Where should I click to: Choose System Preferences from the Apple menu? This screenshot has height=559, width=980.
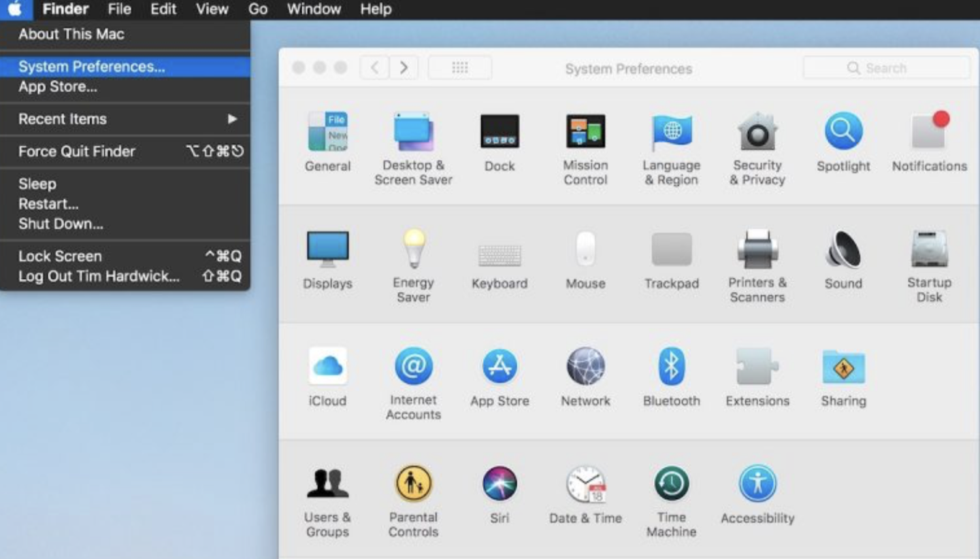coord(92,66)
